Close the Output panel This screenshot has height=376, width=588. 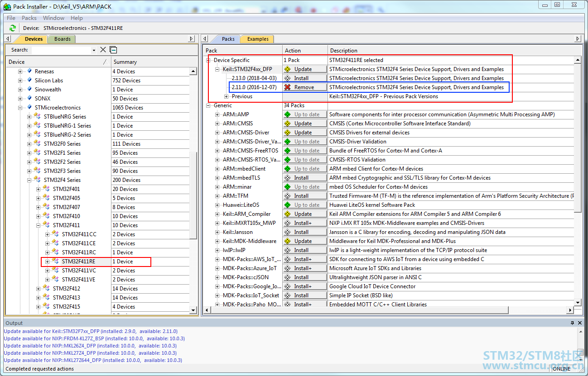[580, 323]
